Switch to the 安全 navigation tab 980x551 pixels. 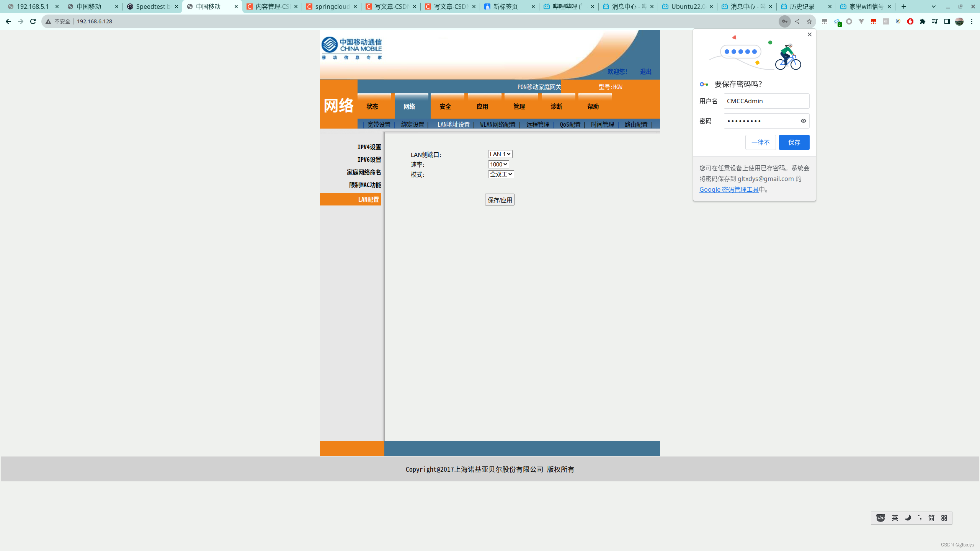(x=445, y=106)
